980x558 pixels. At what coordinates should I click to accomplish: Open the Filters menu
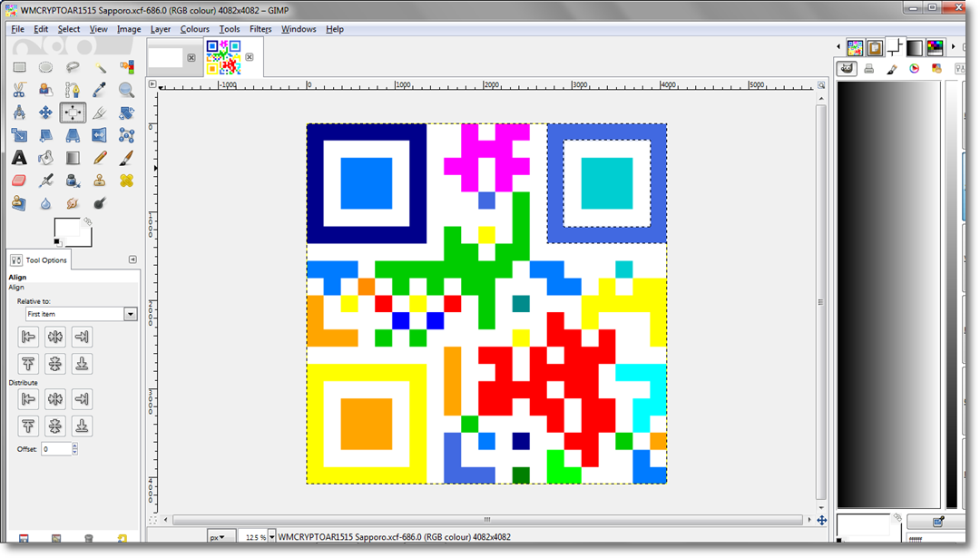(260, 29)
